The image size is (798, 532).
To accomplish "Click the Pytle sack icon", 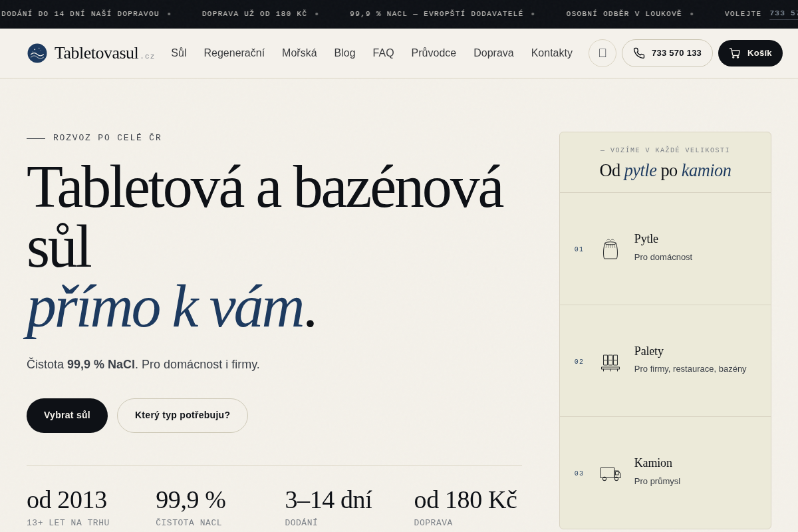I will 610,249.
